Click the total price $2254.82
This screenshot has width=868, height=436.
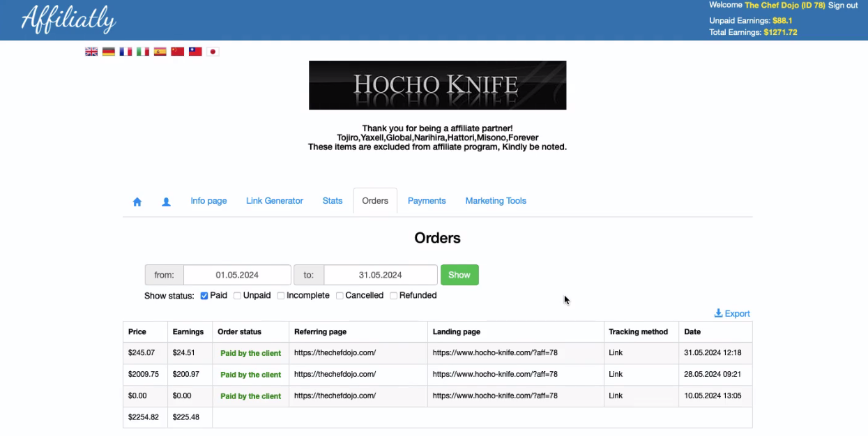[x=144, y=417]
